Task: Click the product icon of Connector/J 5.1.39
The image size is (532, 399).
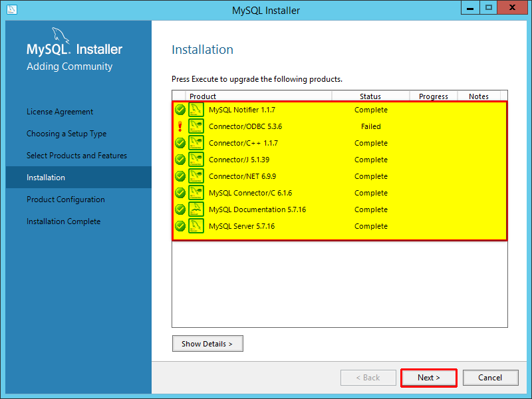Action: pyautogui.click(x=196, y=160)
